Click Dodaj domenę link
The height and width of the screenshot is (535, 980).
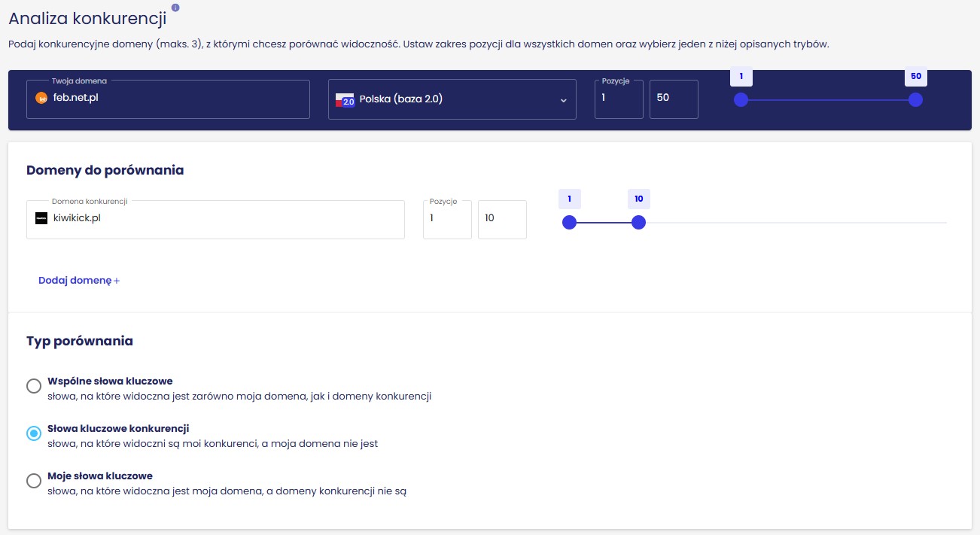click(79, 281)
